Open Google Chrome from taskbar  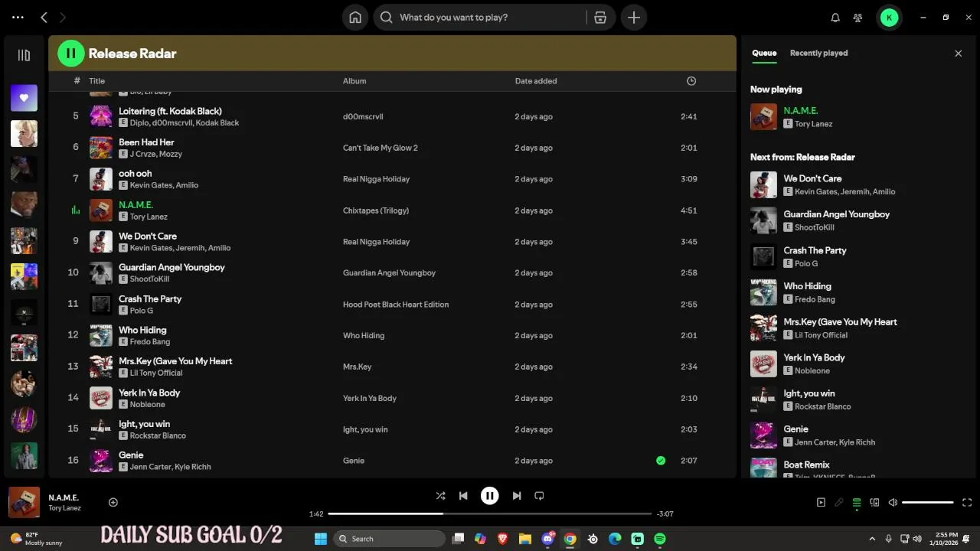tap(570, 539)
